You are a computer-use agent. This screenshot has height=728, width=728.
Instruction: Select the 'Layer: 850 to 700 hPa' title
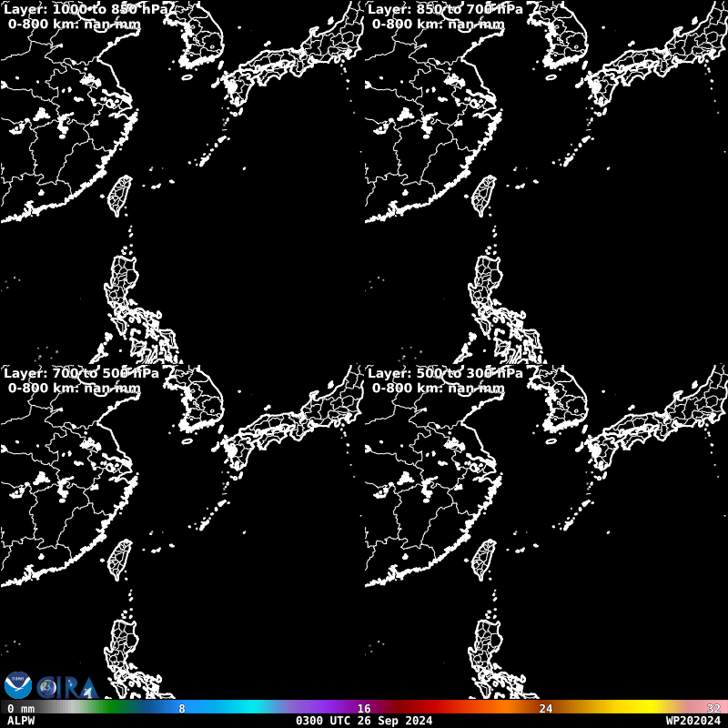click(445, 9)
